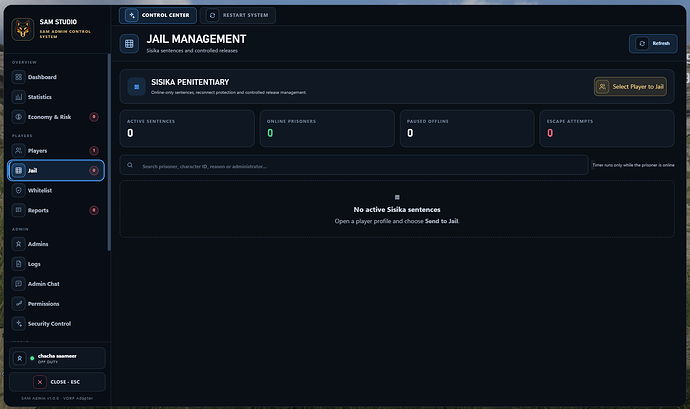
Task: Click the red badge beside Jail
Action: tap(94, 170)
